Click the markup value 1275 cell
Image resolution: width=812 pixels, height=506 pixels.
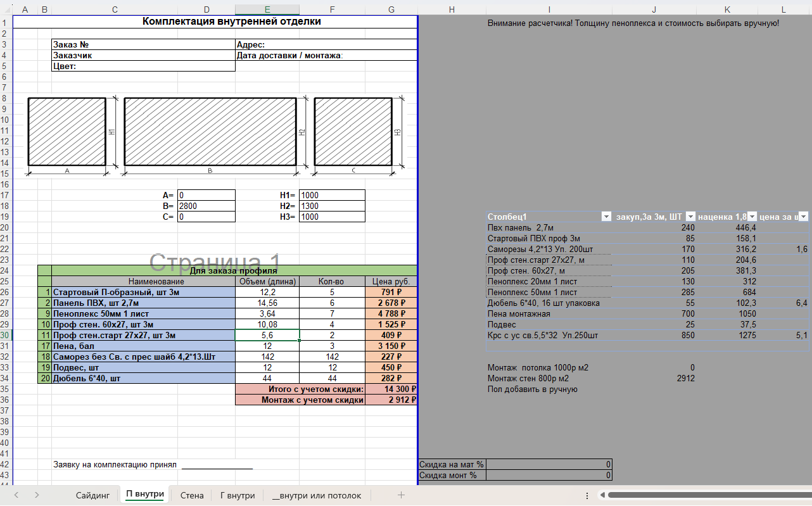click(x=727, y=335)
